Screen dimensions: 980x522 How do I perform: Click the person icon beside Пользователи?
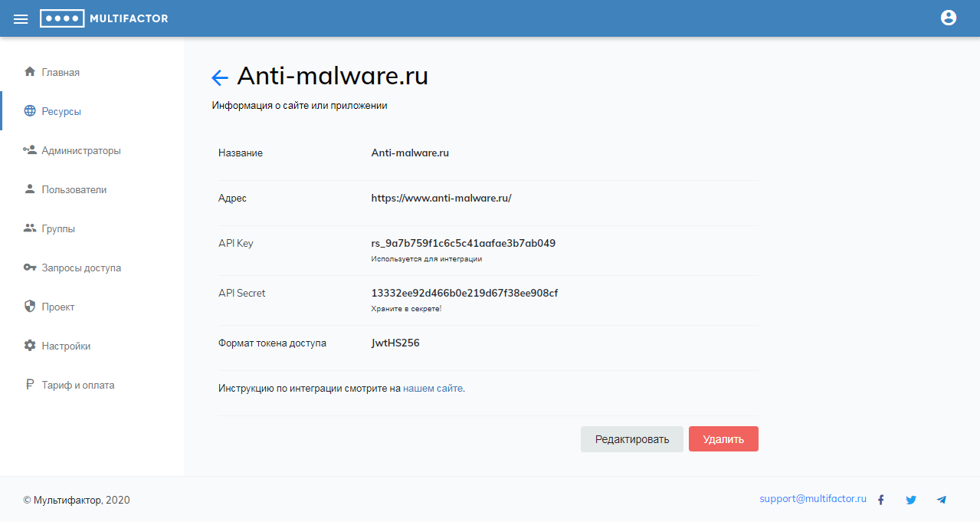click(x=30, y=189)
